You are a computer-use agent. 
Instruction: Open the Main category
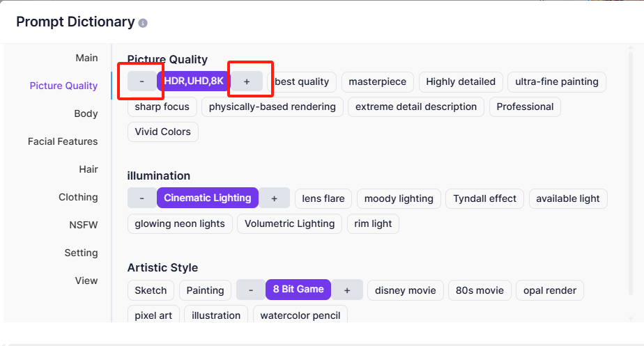(86, 58)
